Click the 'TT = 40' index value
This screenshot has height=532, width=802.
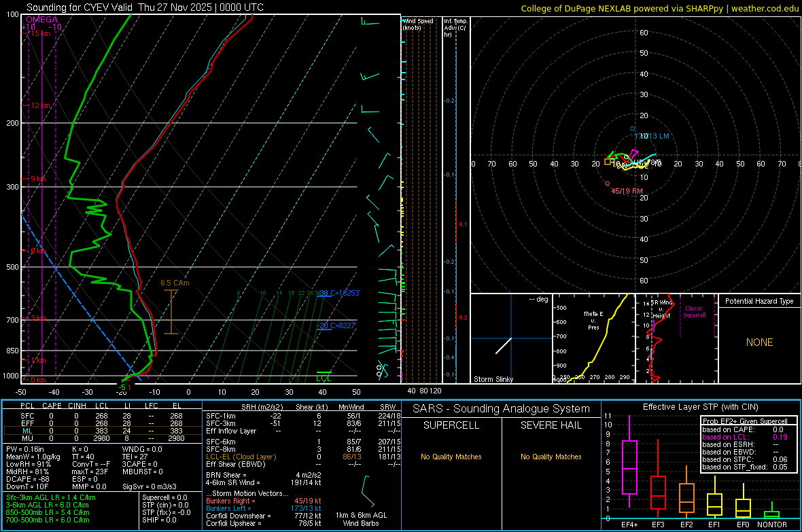pos(83,457)
